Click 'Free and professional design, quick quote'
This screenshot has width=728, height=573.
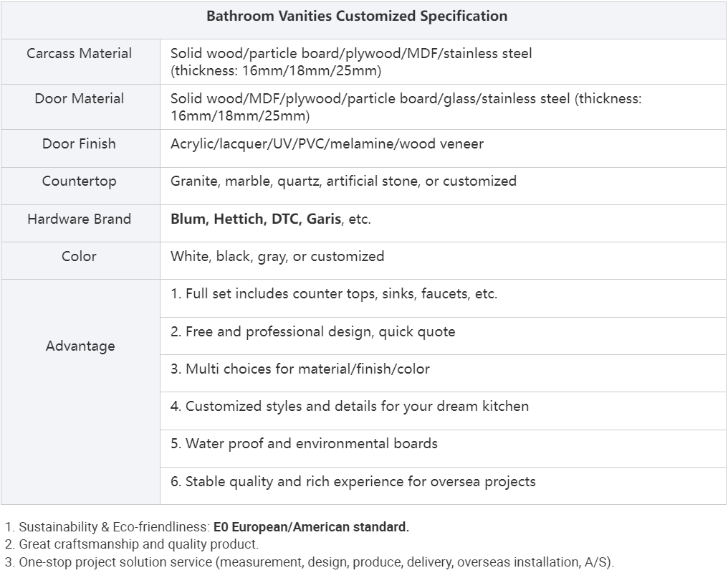[x=313, y=332]
